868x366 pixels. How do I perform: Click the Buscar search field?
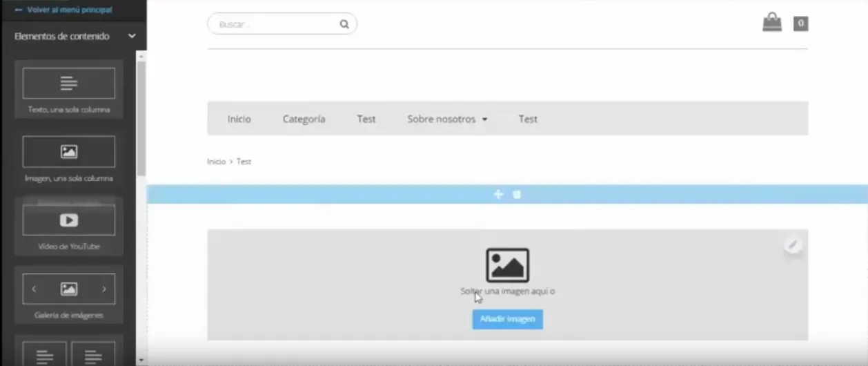pyautogui.click(x=282, y=24)
